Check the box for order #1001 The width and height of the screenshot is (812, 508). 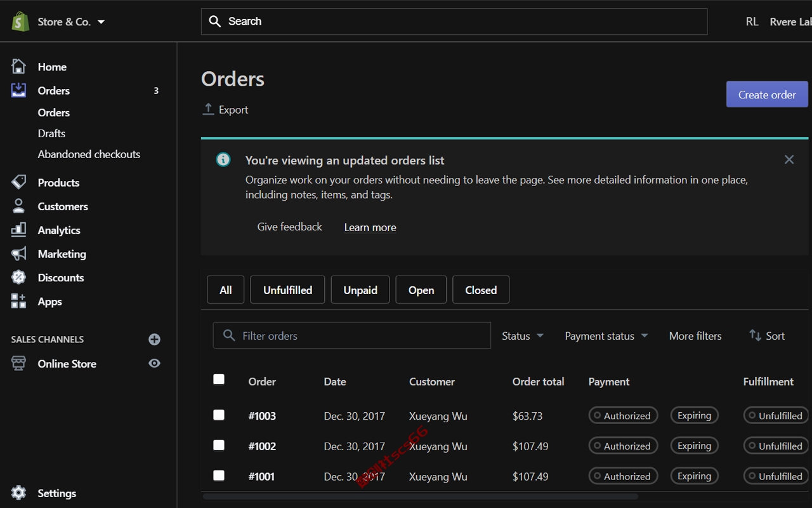pos(219,475)
